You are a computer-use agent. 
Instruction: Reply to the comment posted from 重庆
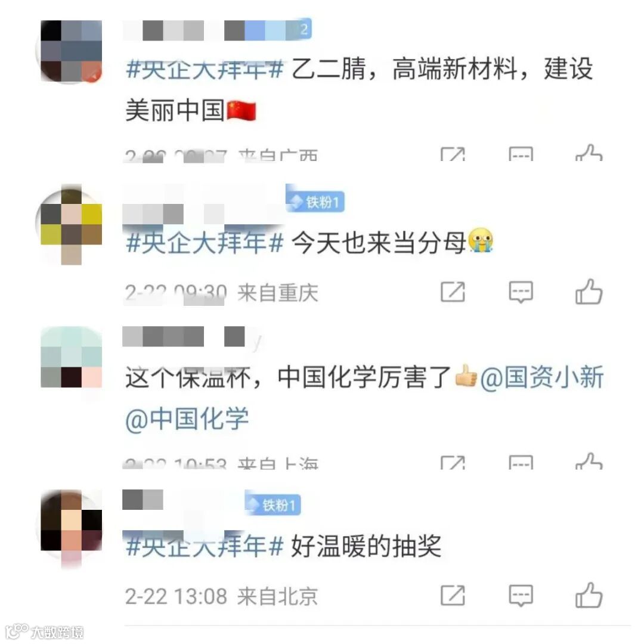pyautogui.click(x=521, y=292)
